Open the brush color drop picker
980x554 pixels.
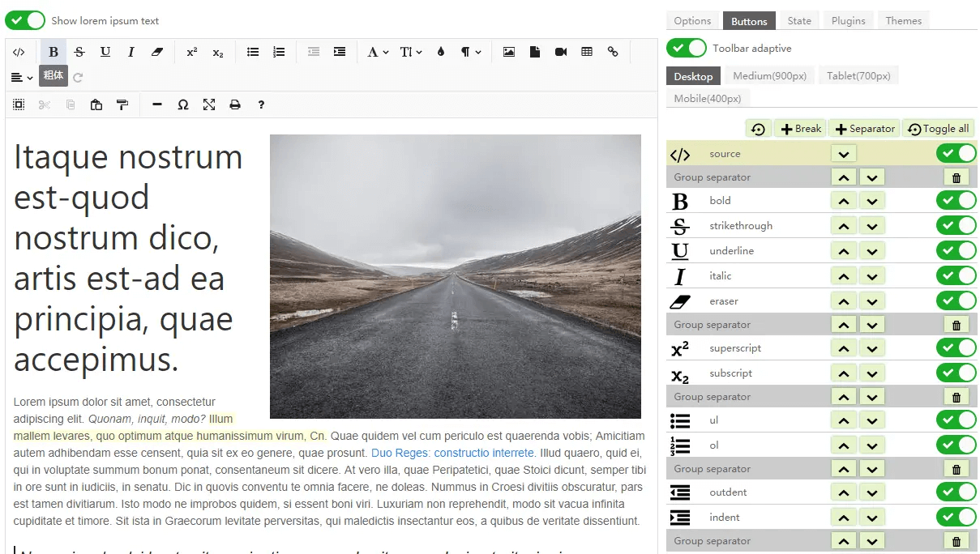pyautogui.click(x=441, y=52)
